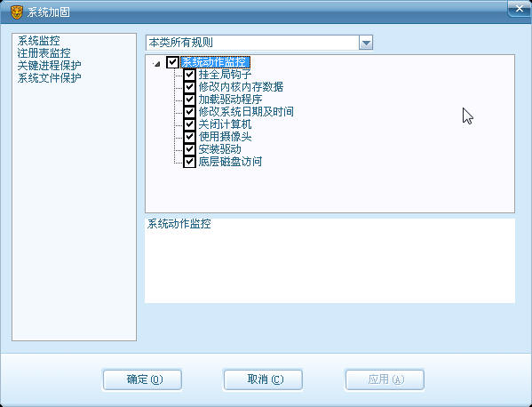The height and width of the screenshot is (407, 532).
Task: Toggle the 加载驱动程序 checkbox
Action: coord(189,100)
